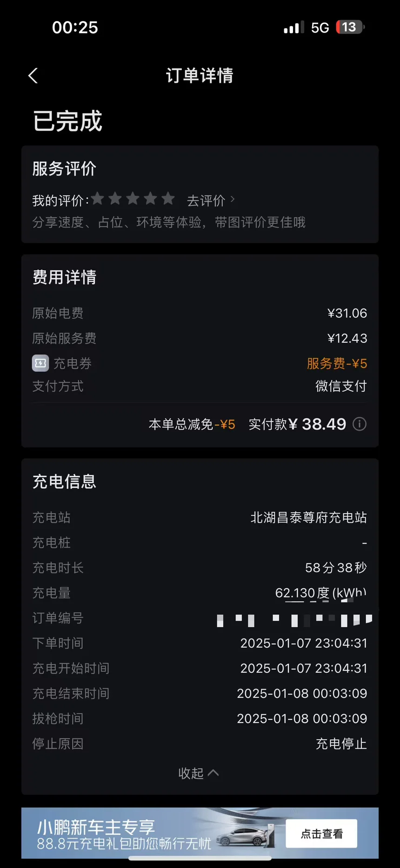
Task: Tap the chevron next to 去评价
Action: 233,199
